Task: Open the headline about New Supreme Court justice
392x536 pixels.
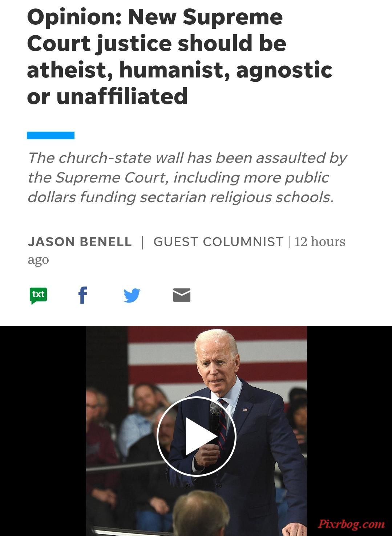Action: point(179,57)
